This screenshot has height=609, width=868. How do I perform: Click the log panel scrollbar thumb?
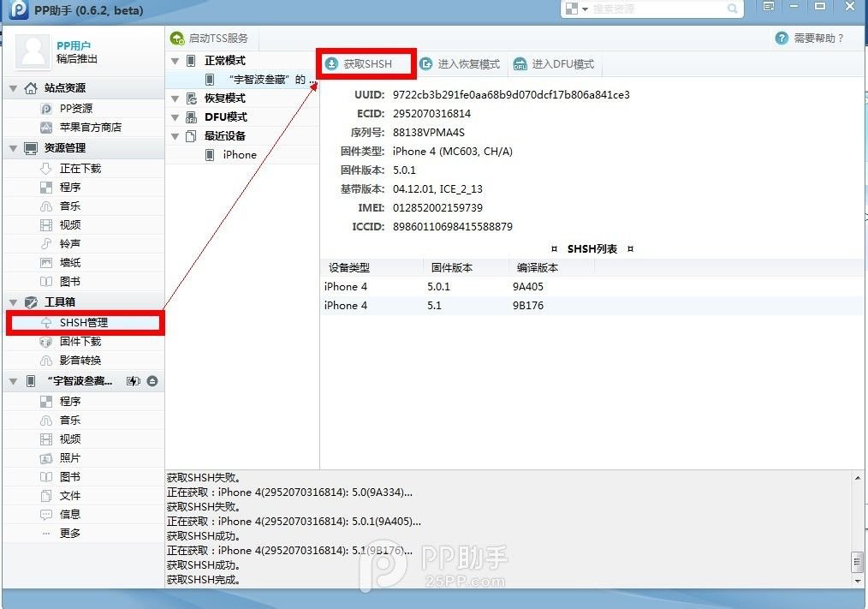[x=858, y=562]
